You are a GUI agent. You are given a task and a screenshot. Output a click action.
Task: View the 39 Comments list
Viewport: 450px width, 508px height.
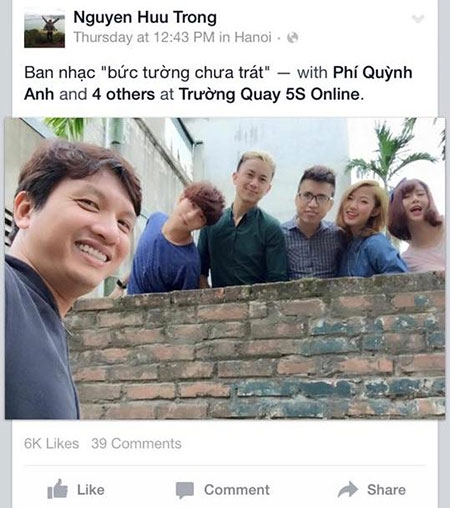(x=136, y=444)
